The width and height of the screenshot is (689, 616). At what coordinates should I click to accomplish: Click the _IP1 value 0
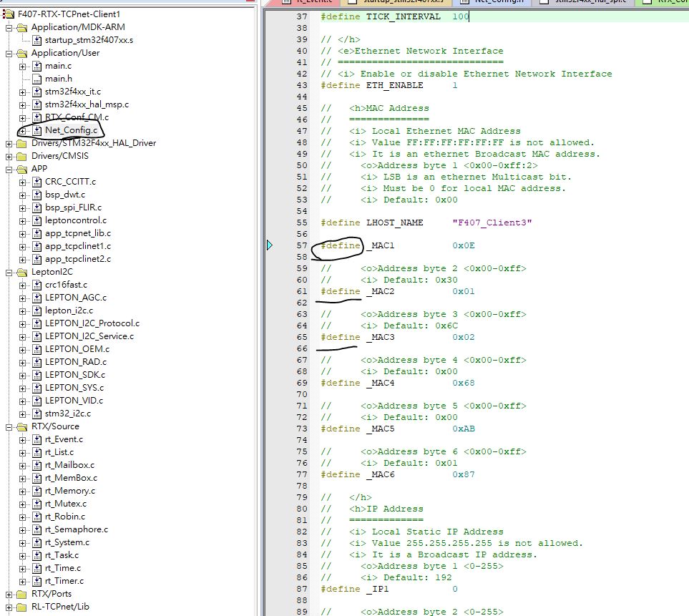coord(455,589)
